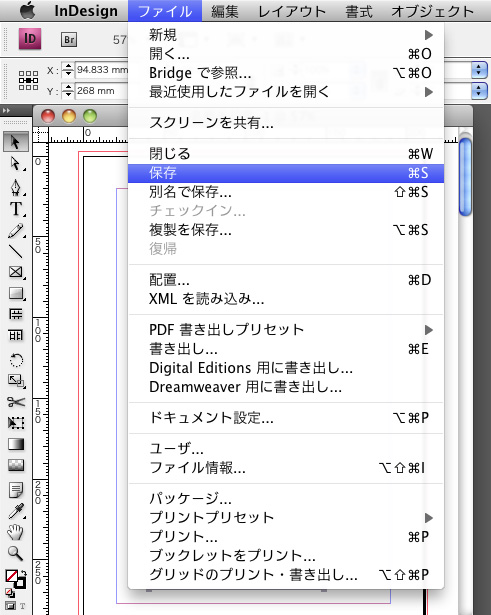Image resolution: width=491 pixels, height=615 pixels.
Task: Apply formatting to text T button
Action: pyautogui.click(x=22, y=606)
